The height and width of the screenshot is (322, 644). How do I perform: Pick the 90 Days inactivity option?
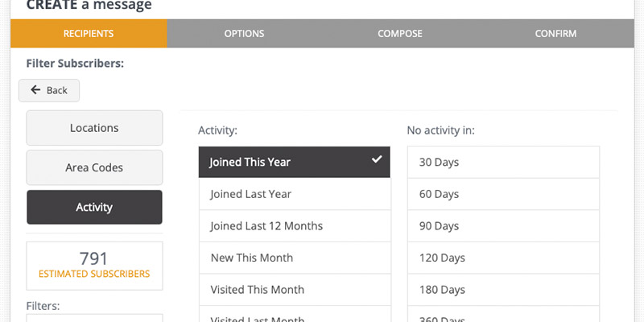click(504, 226)
